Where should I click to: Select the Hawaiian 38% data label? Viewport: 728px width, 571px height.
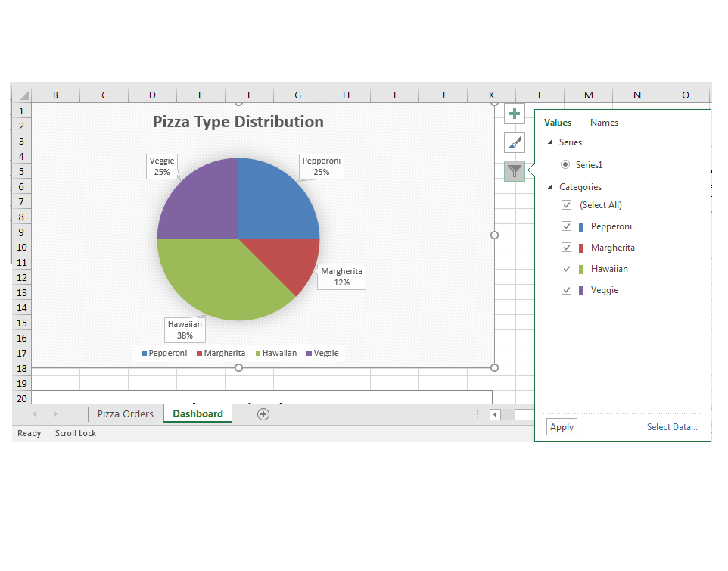[185, 330]
